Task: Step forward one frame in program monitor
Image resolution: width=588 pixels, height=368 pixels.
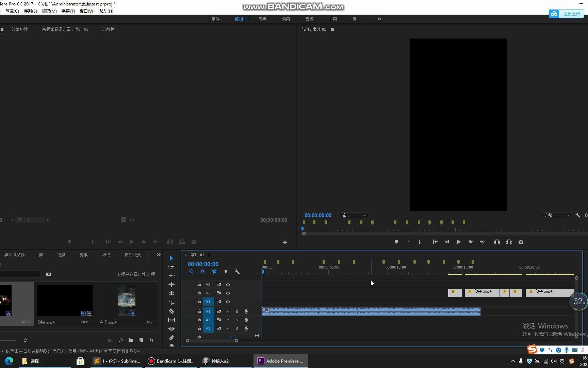Action: pos(471,242)
